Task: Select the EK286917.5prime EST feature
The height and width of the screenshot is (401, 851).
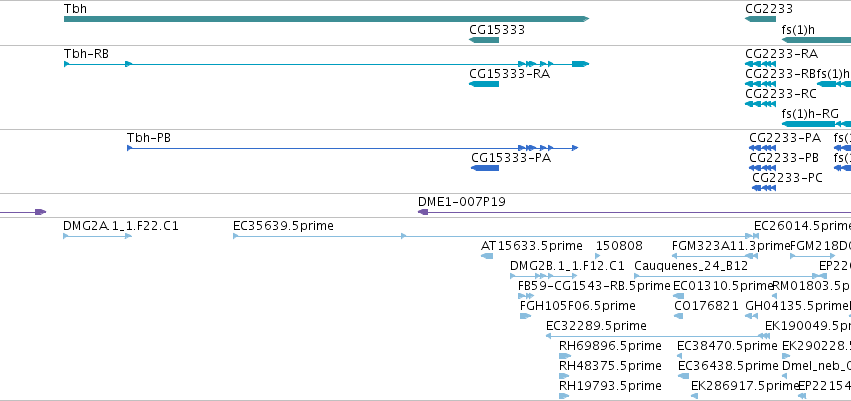Action: point(696,397)
